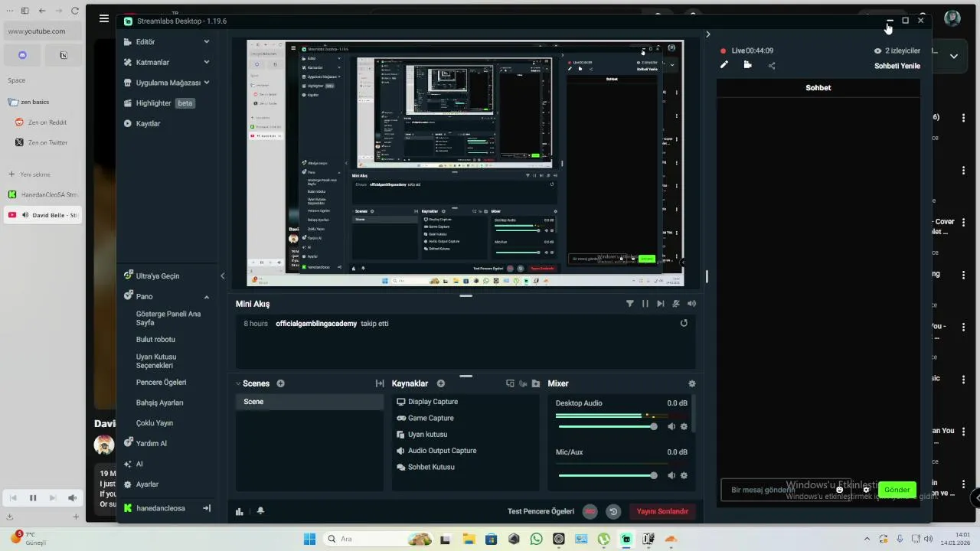980x551 pixels.
Task: Open the source selective-recording icon in Kaynaklar
Action: point(511,383)
